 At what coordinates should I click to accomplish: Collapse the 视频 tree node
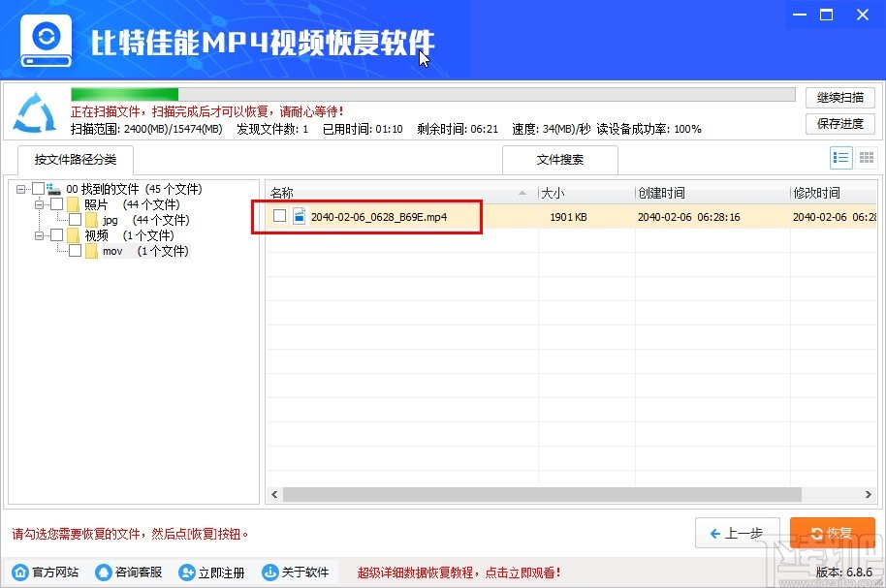(x=40, y=235)
